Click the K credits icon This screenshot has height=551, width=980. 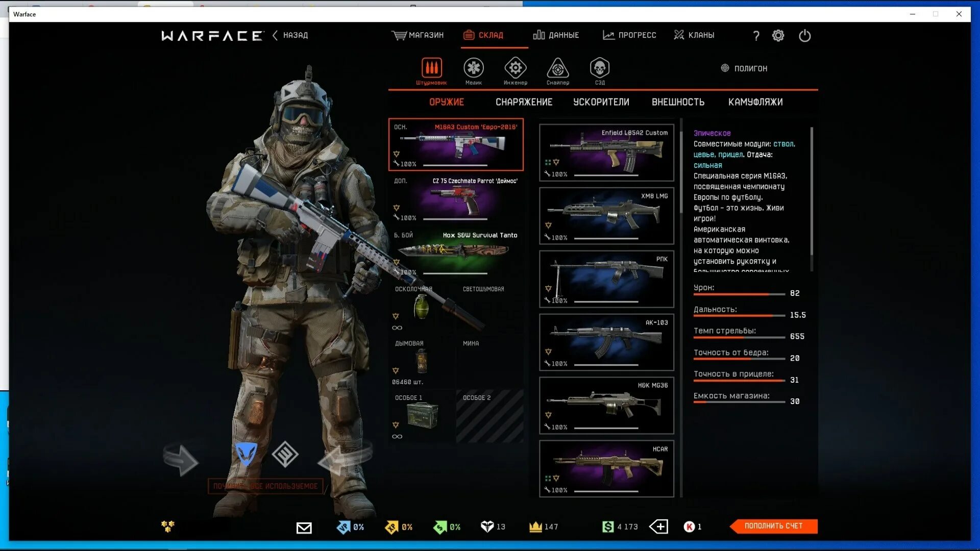(x=689, y=527)
